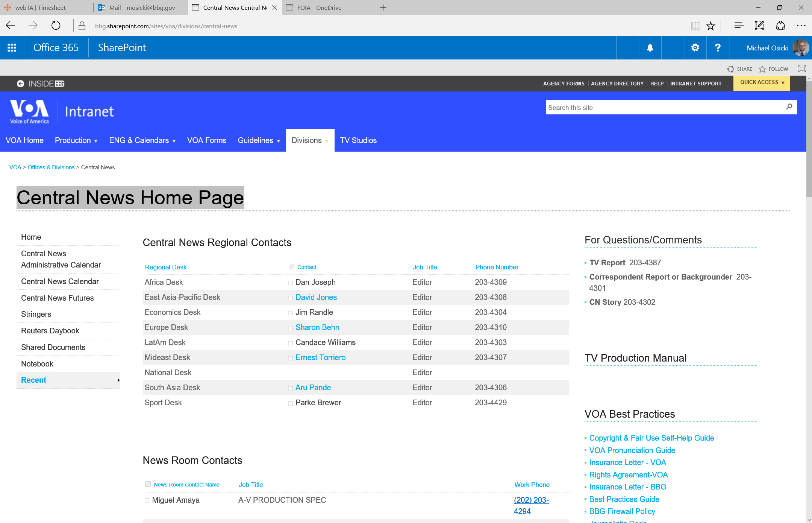The image size is (812, 523).
Task: Check the box beside Dan Joseph
Action: pyautogui.click(x=290, y=283)
